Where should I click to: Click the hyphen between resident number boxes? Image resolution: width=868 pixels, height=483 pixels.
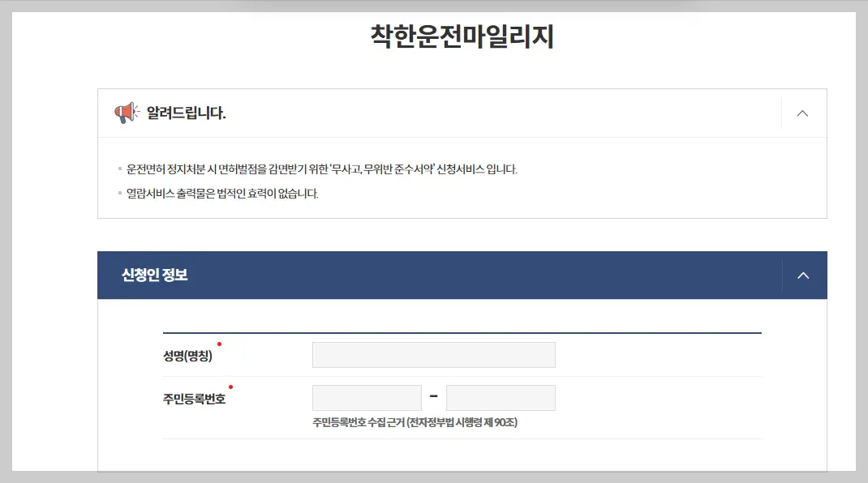[433, 397]
